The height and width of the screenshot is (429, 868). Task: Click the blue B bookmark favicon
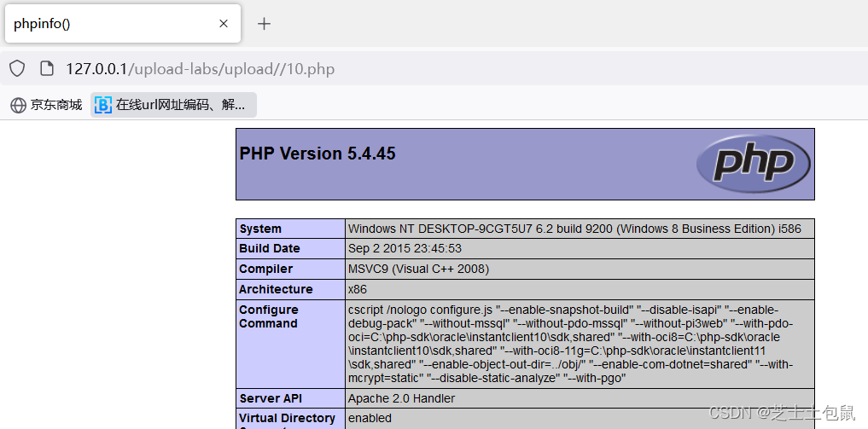coord(103,105)
